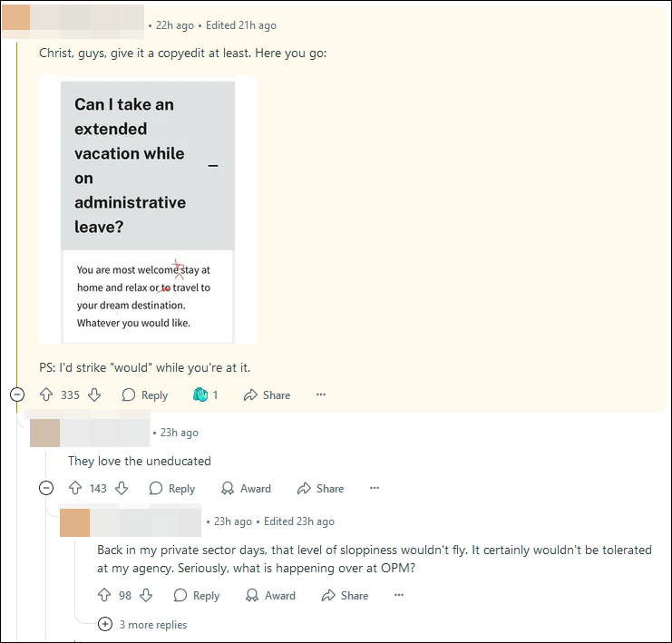Share the comment with 143 upvotes
The height and width of the screenshot is (643, 672).
[x=320, y=488]
